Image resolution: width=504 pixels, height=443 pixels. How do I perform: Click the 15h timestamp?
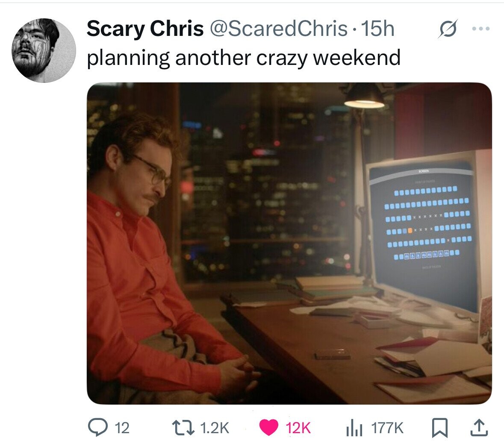coord(377,28)
